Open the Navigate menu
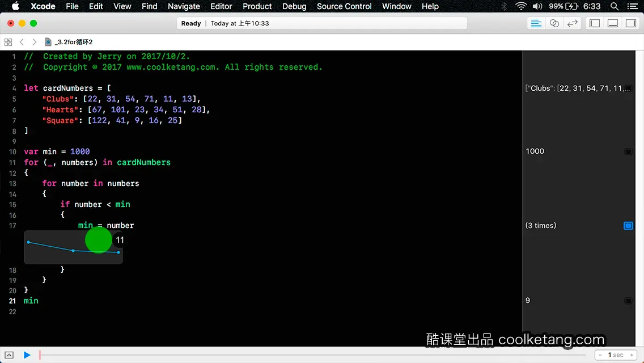Screen dimensions: 644x363 184,6
